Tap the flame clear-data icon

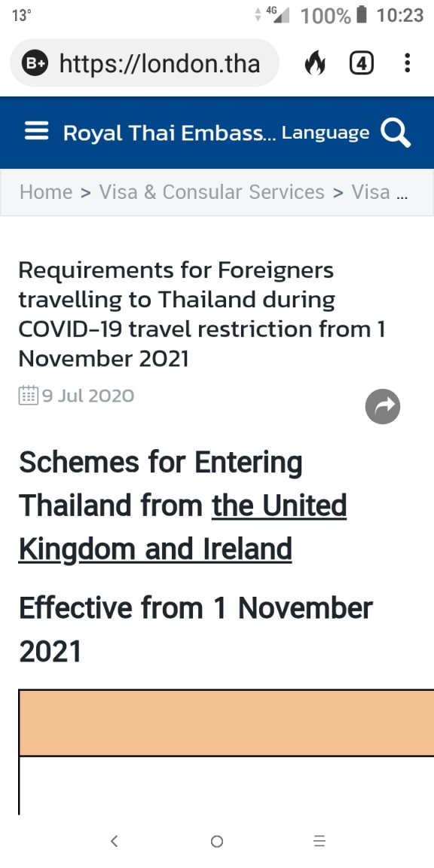pyautogui.click(x=315, y=63)
